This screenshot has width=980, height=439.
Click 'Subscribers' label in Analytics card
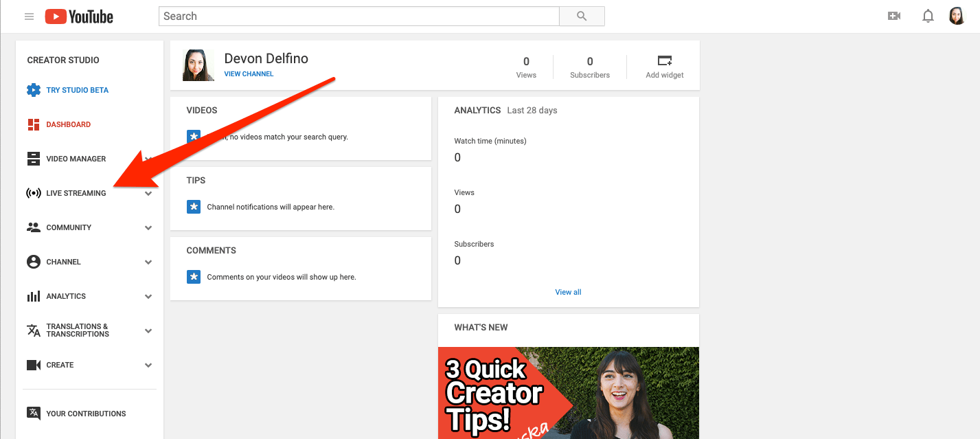pos(475,244)
